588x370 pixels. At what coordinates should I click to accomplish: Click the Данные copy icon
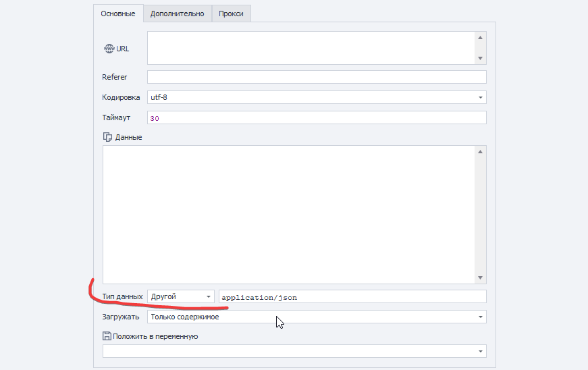click(107, 137)
